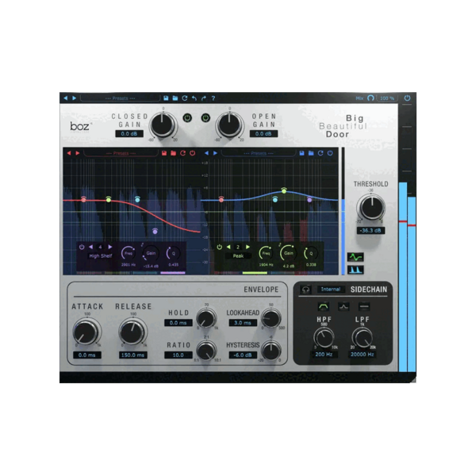The width and height of the screenshot is (476, 476).
Task: Open the Peak filter type selector
Action: pos(238,256)
